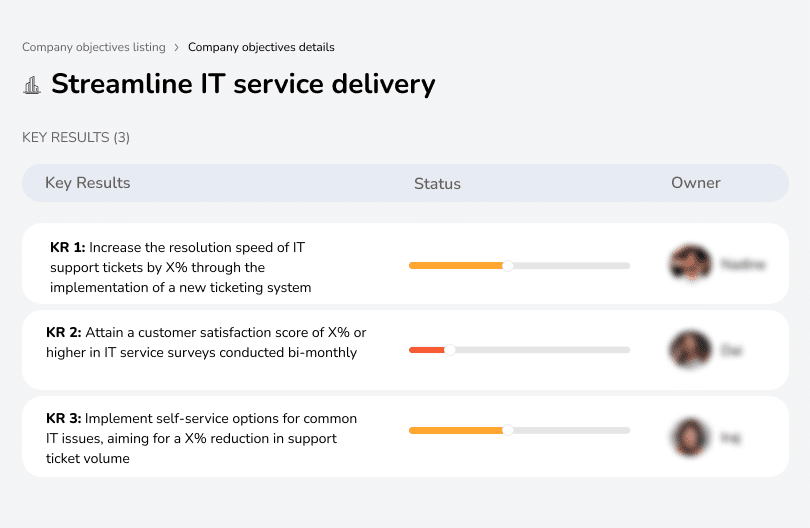The image size is (810, 528).
Task: Click the KR 1 owner name
Action: [x=743, y=264]
